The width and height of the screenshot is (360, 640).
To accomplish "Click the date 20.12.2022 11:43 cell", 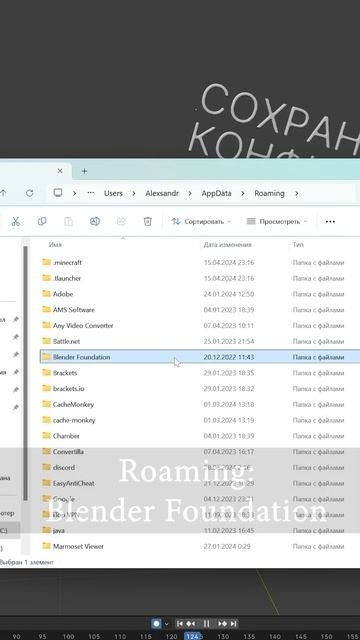I will tap(229, 357).
